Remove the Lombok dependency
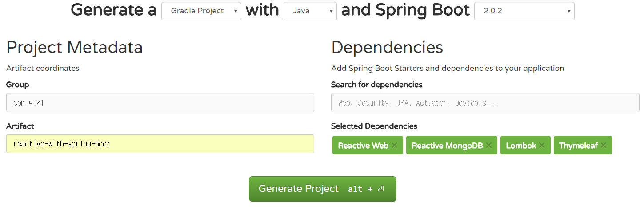 542,146
